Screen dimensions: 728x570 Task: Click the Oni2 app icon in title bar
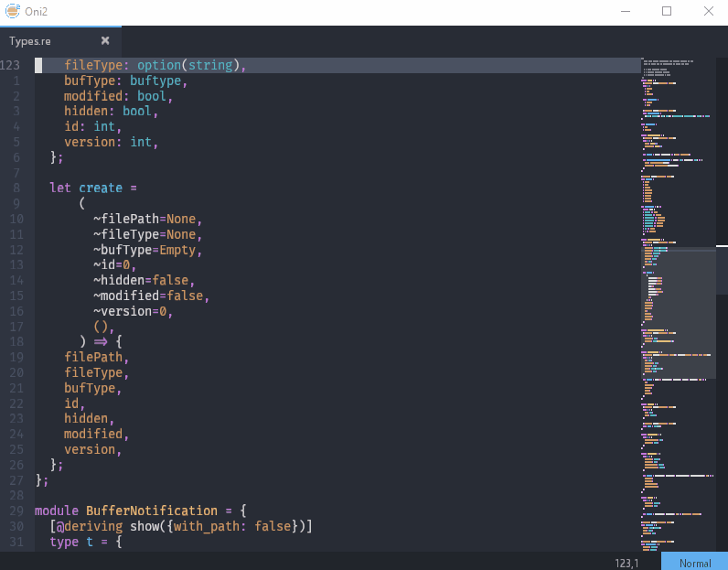click(13, 11)
